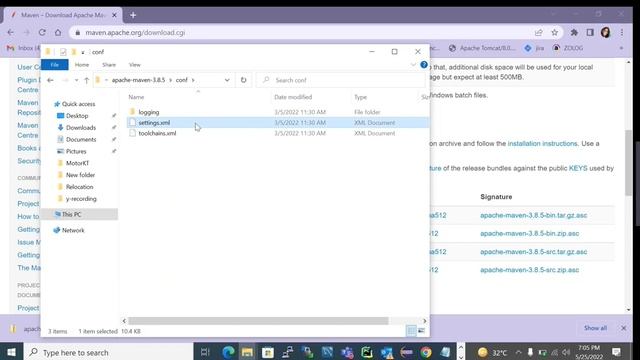Sort files by Name column header
640x360 pixels.
(x=136, y=97)
